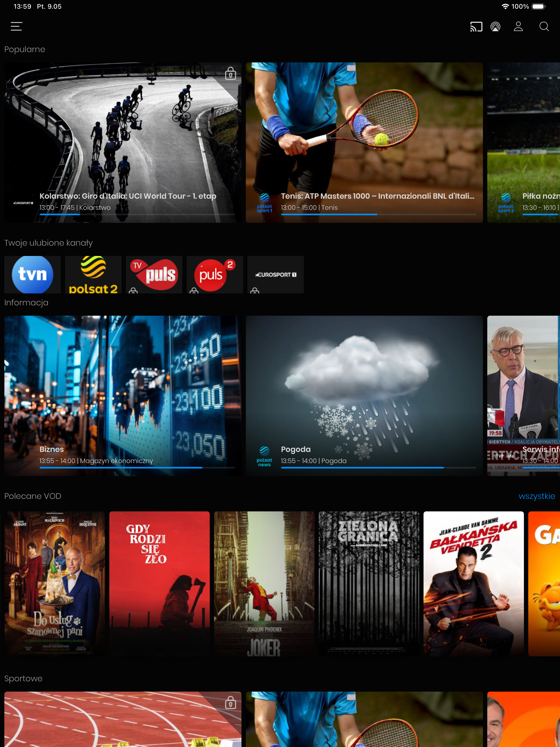Tap the lock icon under the TV Puls channel

(x=133, y=290)
